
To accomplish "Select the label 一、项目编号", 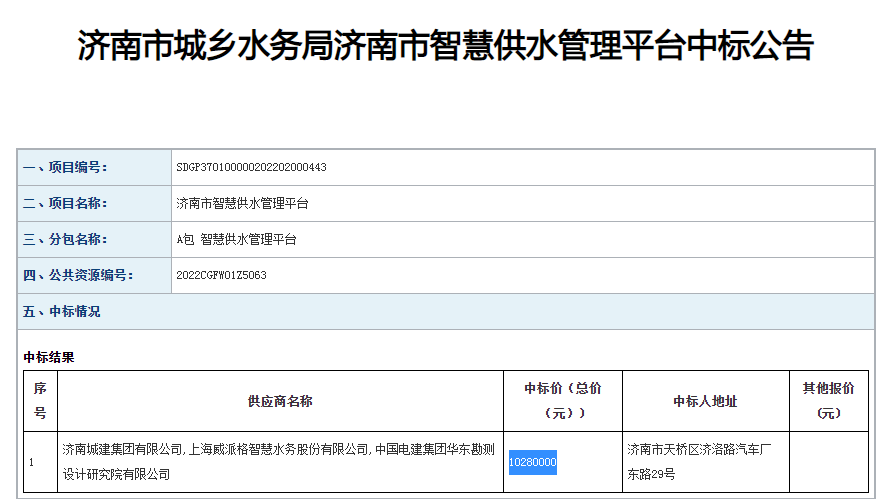I will pyautogui.click(x=65, y=167).
